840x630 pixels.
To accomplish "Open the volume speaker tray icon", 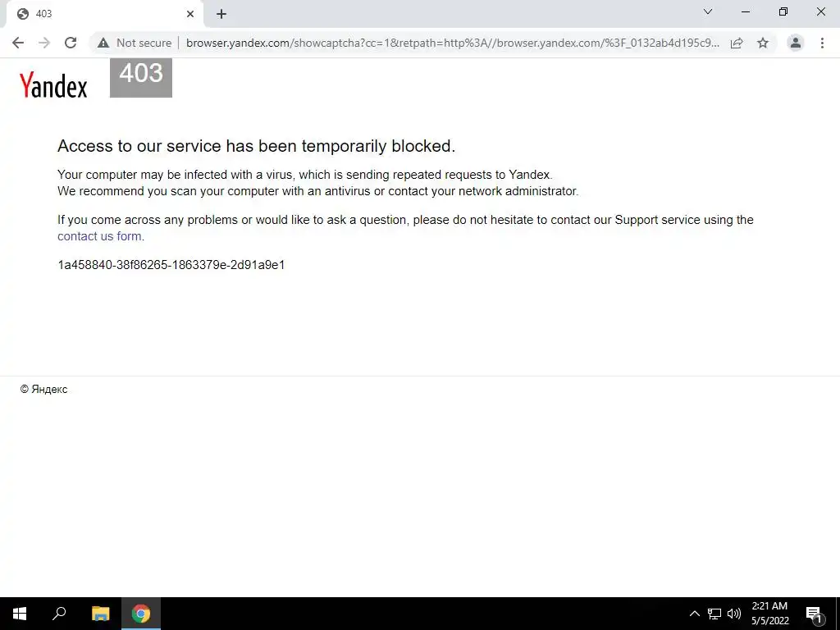I will pos(734,614).
